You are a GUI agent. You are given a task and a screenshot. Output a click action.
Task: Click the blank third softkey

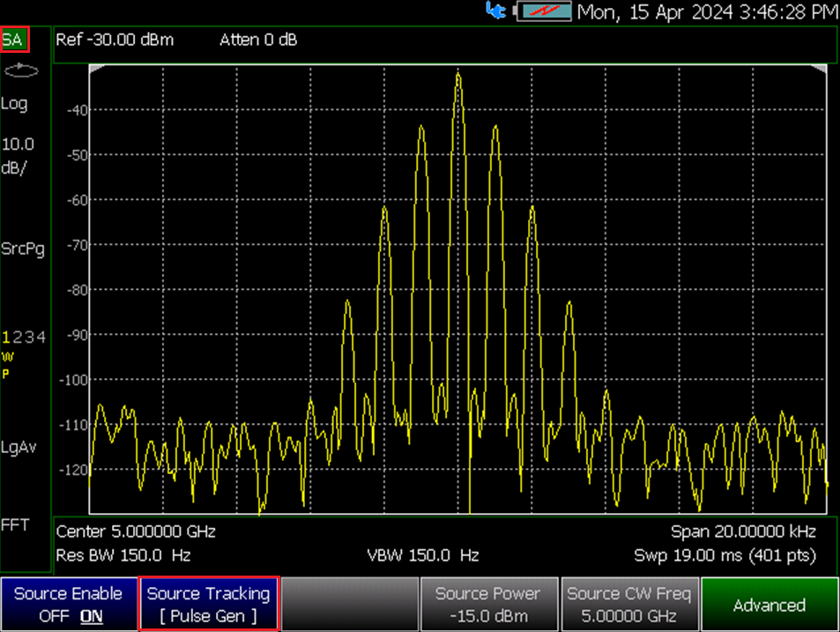point(349,604)
